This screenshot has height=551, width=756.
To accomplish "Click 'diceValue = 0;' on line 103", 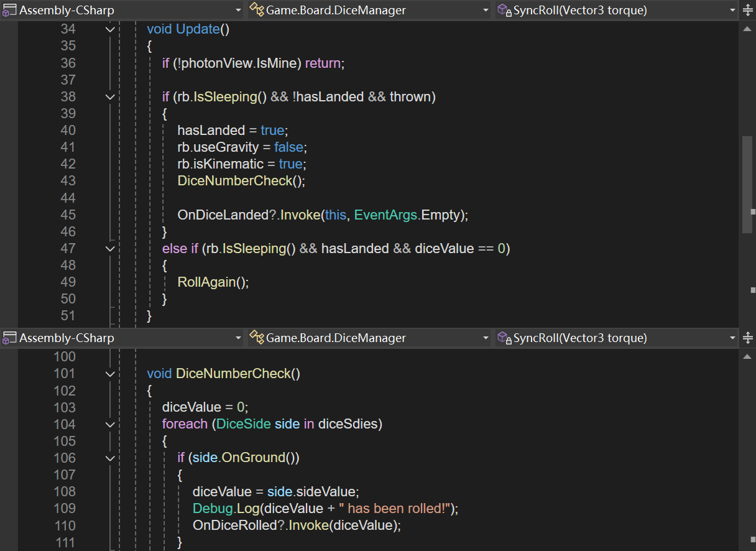I will 205,407.
